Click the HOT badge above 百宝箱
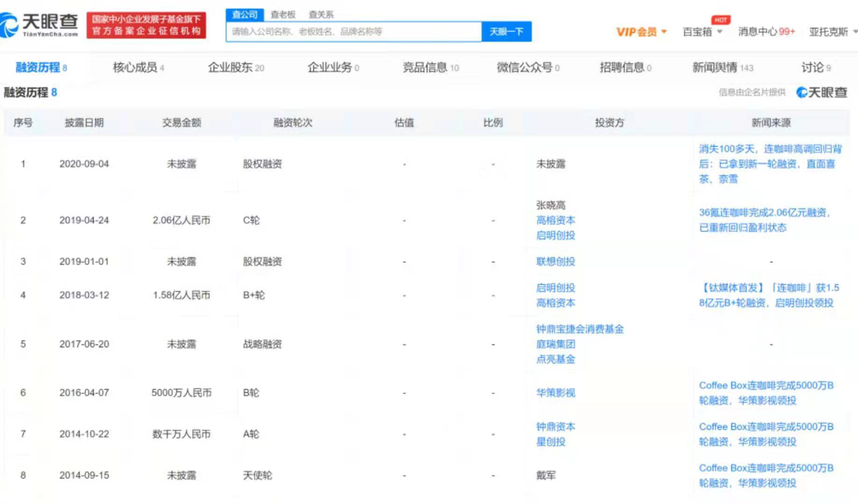 click(720, 20)
